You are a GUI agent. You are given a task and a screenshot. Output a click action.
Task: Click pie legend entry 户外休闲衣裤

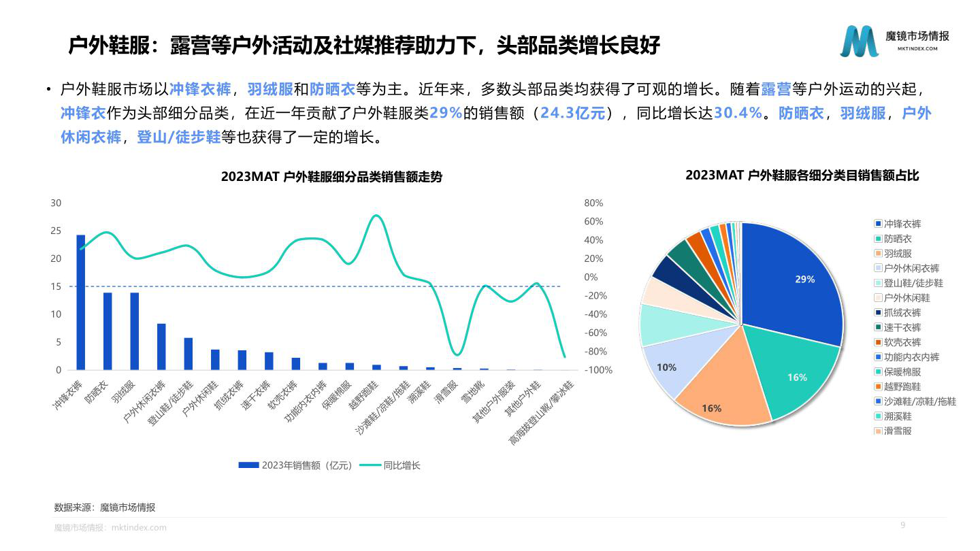(x=906, y=268)
